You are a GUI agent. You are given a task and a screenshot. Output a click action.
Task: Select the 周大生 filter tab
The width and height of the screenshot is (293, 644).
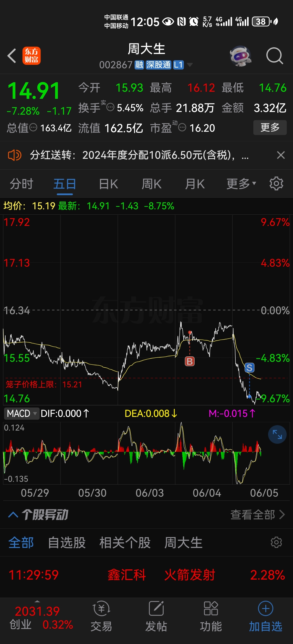click(183, 543)
